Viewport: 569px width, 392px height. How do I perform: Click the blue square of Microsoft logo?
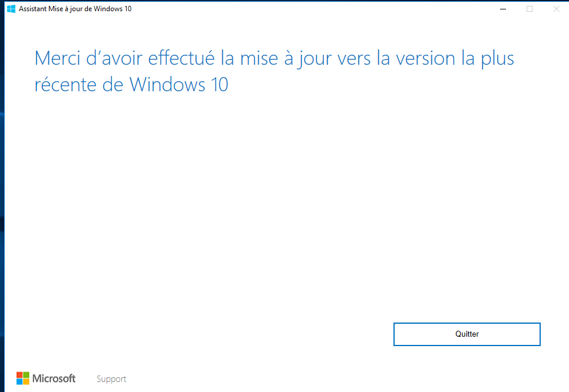[19, 381]
